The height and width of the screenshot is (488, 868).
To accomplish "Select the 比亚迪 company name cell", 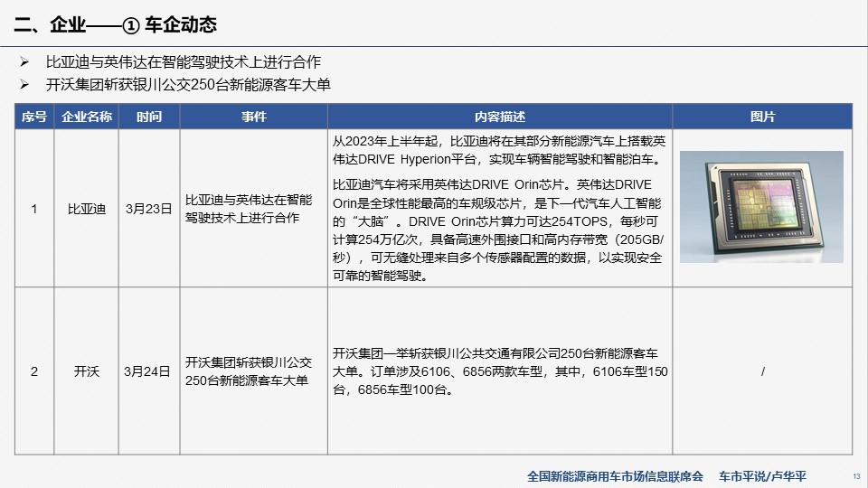I will point(87,209).
